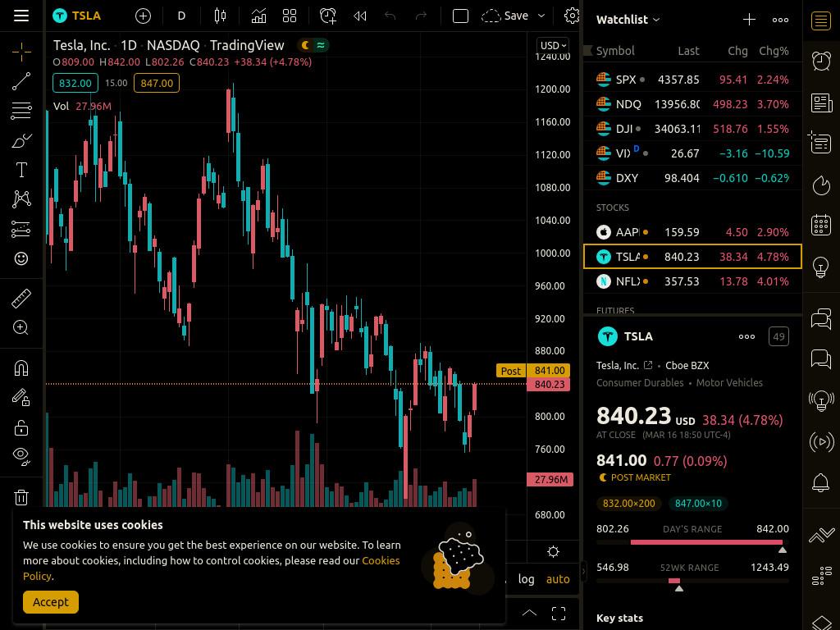Open the Fibonacci/gann lines tool

(x=21, y=111)
